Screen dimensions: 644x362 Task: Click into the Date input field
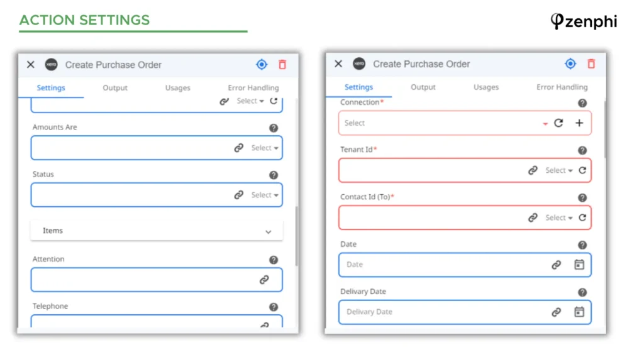pyautogui.click(x=443, y=265)
